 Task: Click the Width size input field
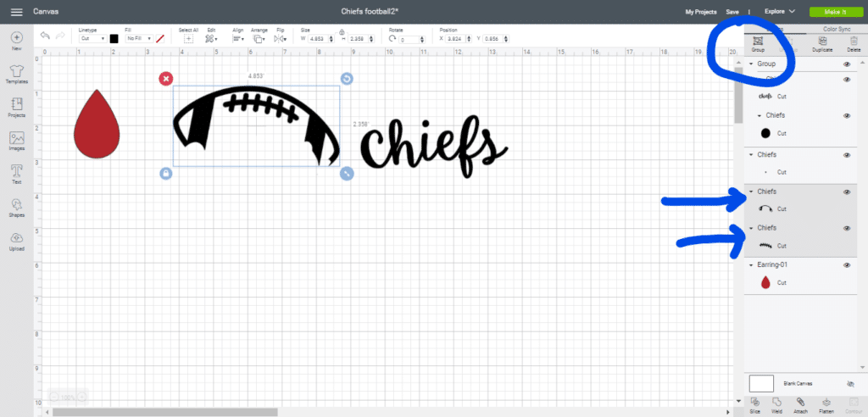tap(318, 39)
